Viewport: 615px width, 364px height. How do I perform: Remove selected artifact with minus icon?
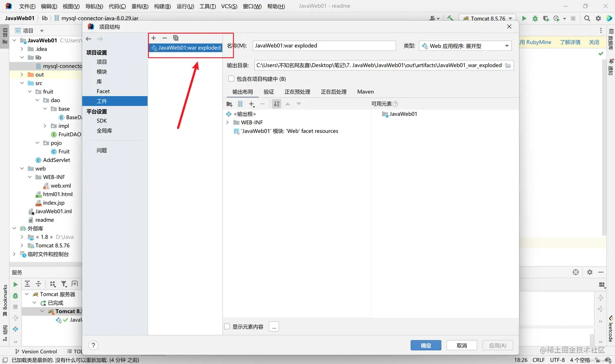[x=164, y=38]
